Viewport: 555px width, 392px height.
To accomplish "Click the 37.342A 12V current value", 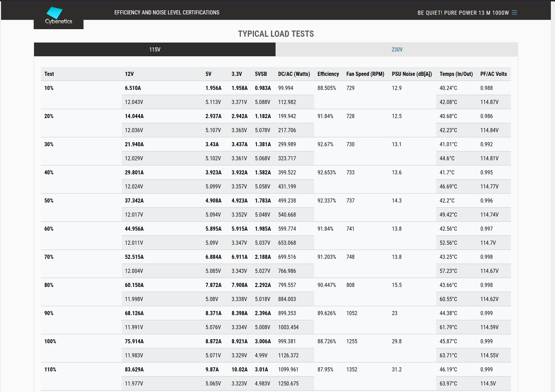I will pos(134,200).
